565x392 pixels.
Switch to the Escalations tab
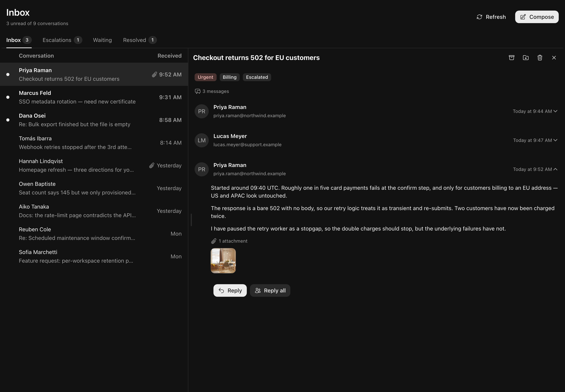tap(62, 40)
